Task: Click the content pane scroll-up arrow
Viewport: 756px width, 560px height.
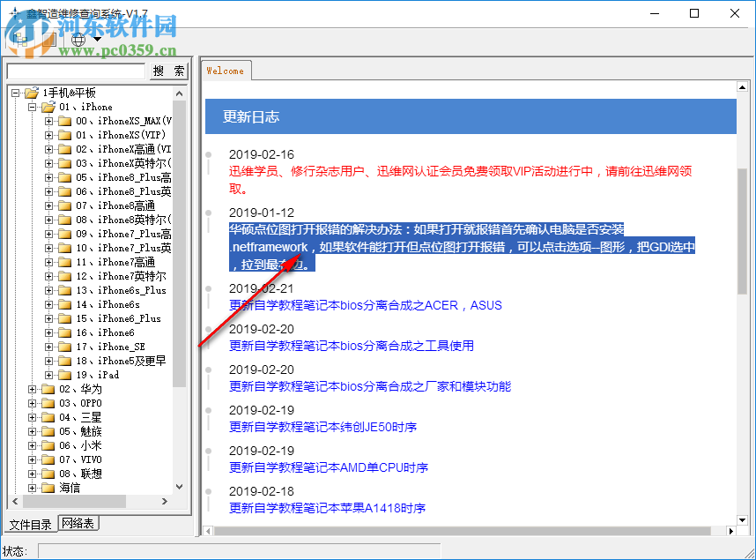Action: tap(743, 87)
